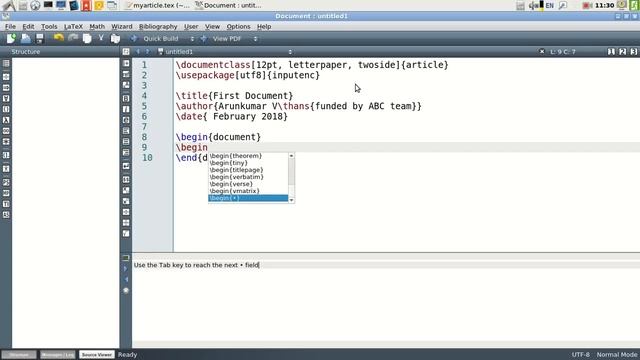This screenshot has width=640, height=360.
Task: Paste with the clipboard toolbar icon
Action: (x=115, y=38)
